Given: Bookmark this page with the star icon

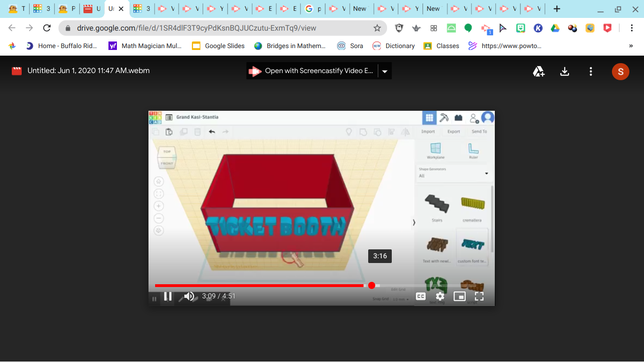Looking at the screenshot, I should point(377,28).
